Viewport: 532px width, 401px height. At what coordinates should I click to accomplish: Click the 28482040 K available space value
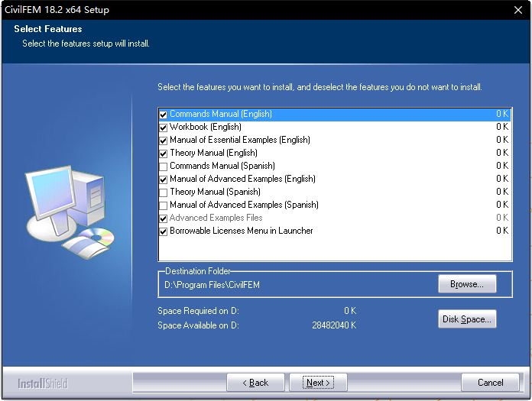(334, 325)
